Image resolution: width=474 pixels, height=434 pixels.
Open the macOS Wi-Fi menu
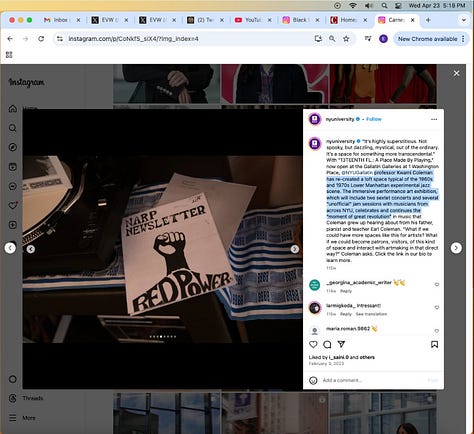pos(353,5)
